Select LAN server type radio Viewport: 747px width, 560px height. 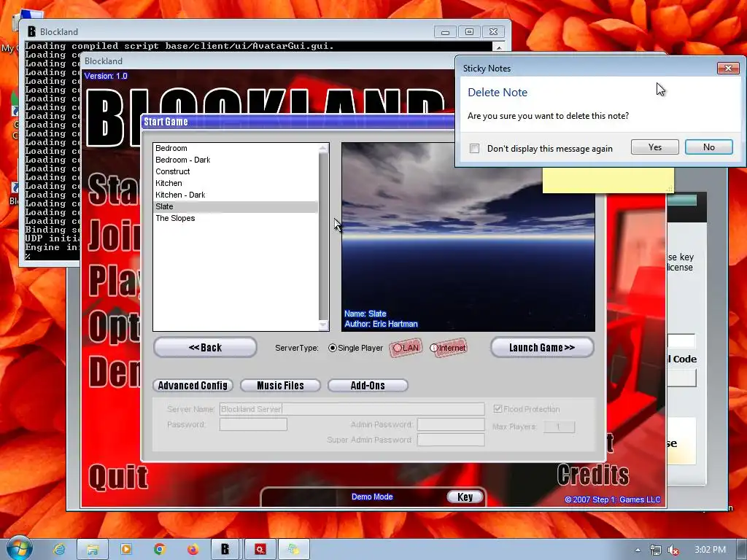coord(397,348)
